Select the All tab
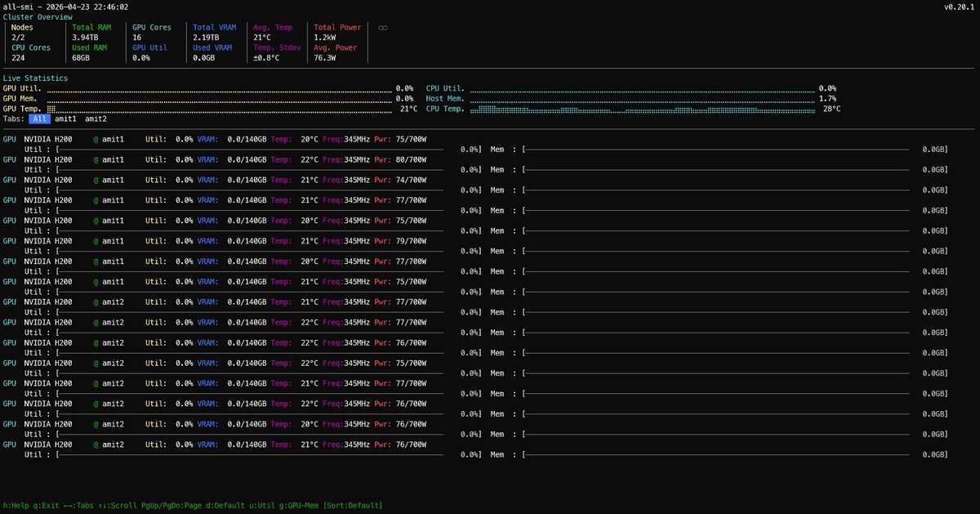The width and height of the screenshot is (980, 514). pyautogui.click(x=40, y=118)
